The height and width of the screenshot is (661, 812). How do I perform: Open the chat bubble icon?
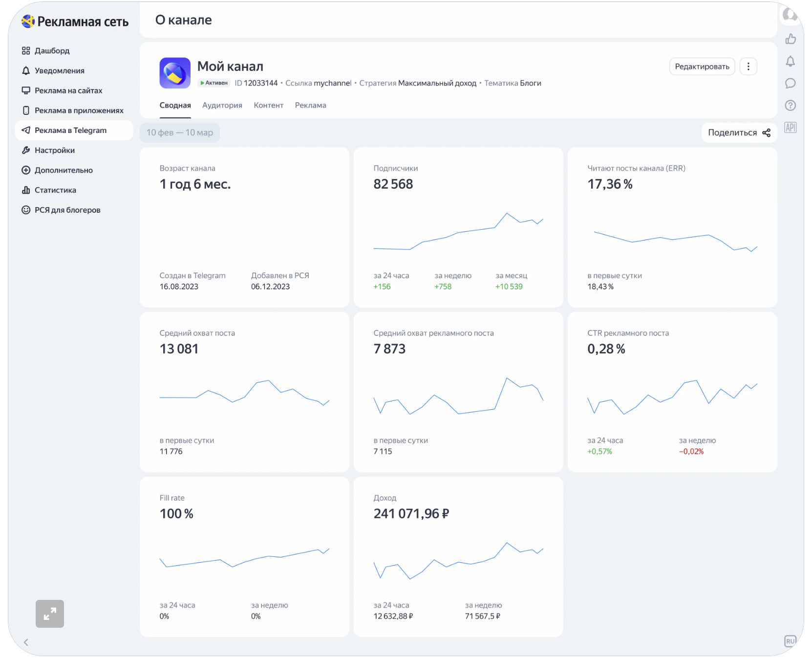click(x=790, y=84)
